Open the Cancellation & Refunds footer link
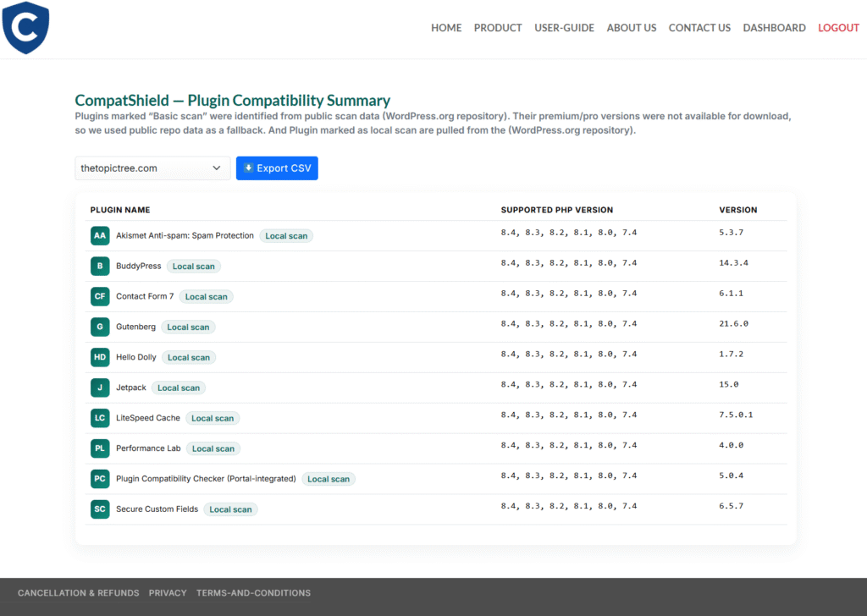 click(x=79, y=593)
